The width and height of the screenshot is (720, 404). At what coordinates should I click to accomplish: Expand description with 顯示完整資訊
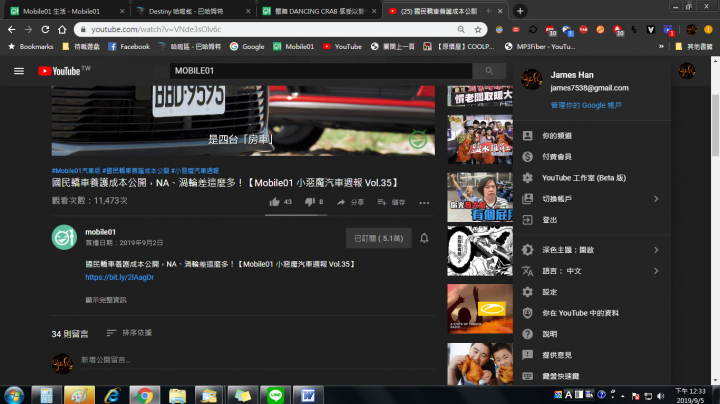coord(106,300)
